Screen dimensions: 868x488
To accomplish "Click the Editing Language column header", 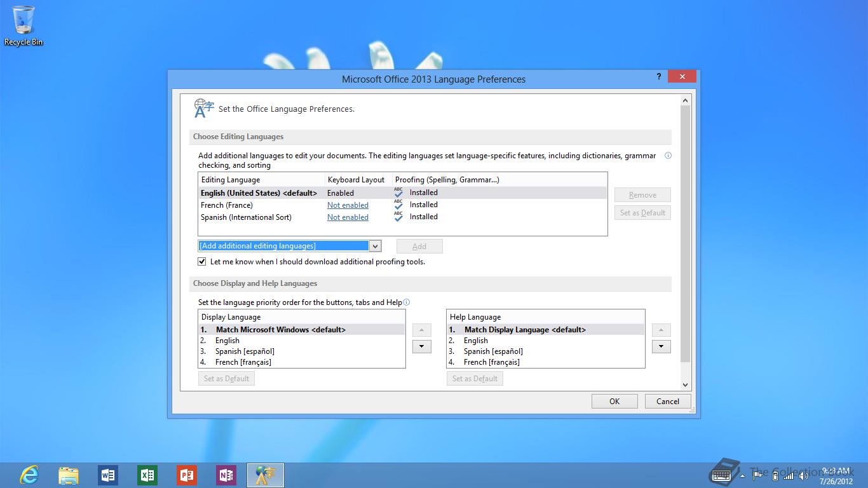I will click(x=262, y=180).
